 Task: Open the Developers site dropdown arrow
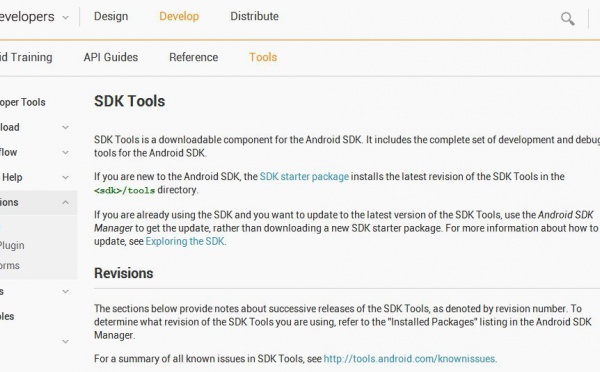coord(65,18)
